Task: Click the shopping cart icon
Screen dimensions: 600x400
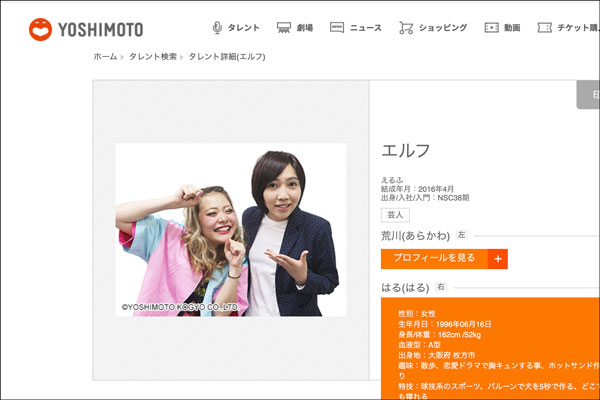Action: [x=406, y=28]
